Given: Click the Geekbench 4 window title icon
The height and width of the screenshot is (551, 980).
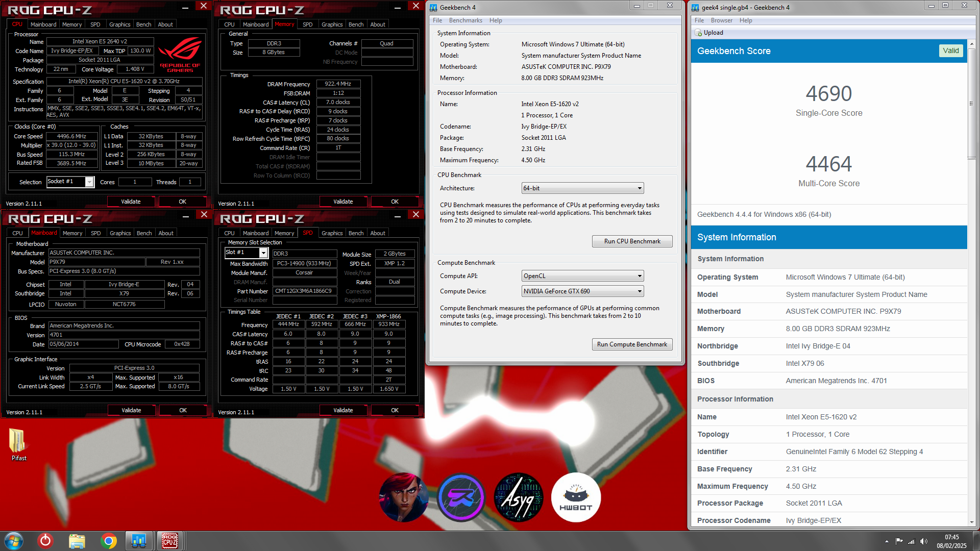Looking at the screenshot, I should click(433, 7).
